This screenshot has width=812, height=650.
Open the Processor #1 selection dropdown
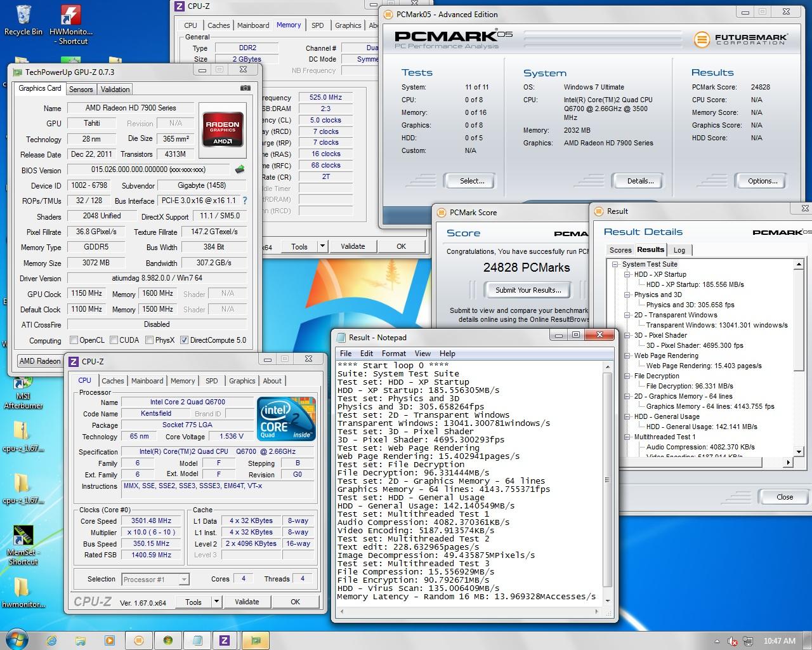tap(184, 579)
